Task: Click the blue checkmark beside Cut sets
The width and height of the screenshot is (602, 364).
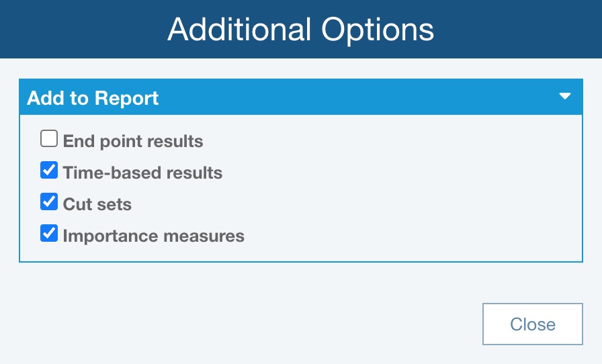Action: (x=49, y=202)
